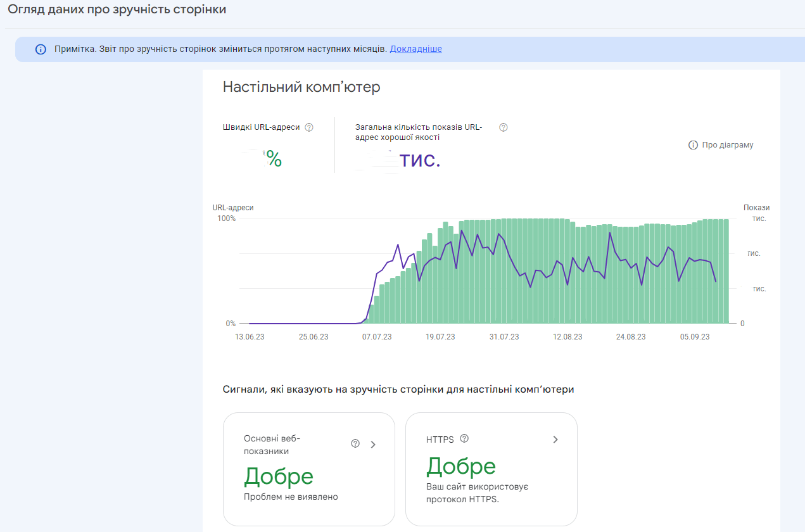The height and width of the screenshot is (532, 805).
Task: Click the Швидкі URL-адреси metric label
Action: coord(262,127)
